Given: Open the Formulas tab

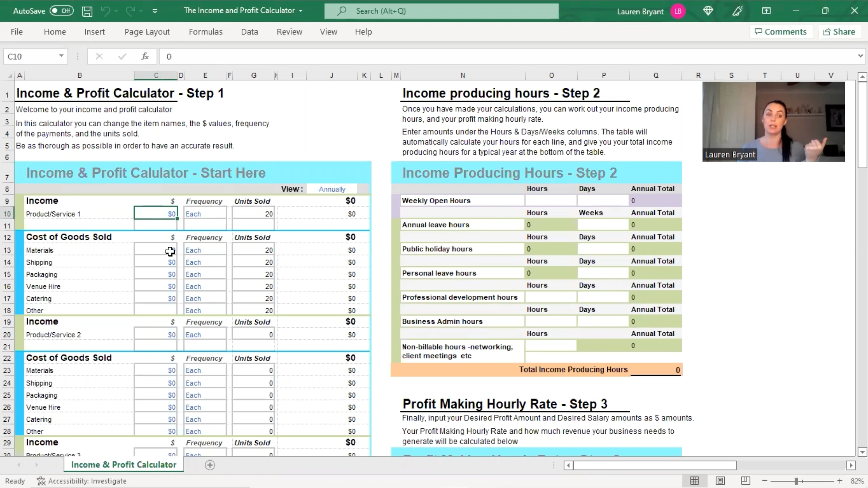Looking at the screenshot, I should [x=206, y=32].
